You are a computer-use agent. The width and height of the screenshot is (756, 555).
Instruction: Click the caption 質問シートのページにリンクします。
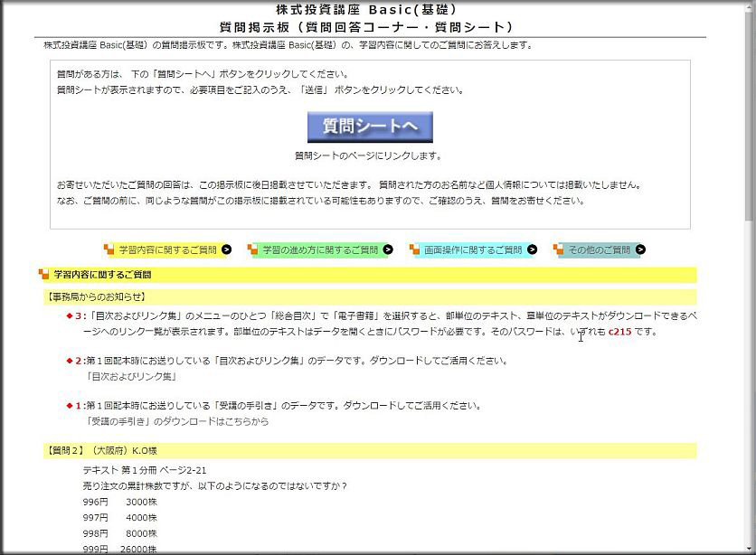pos(368,155)
